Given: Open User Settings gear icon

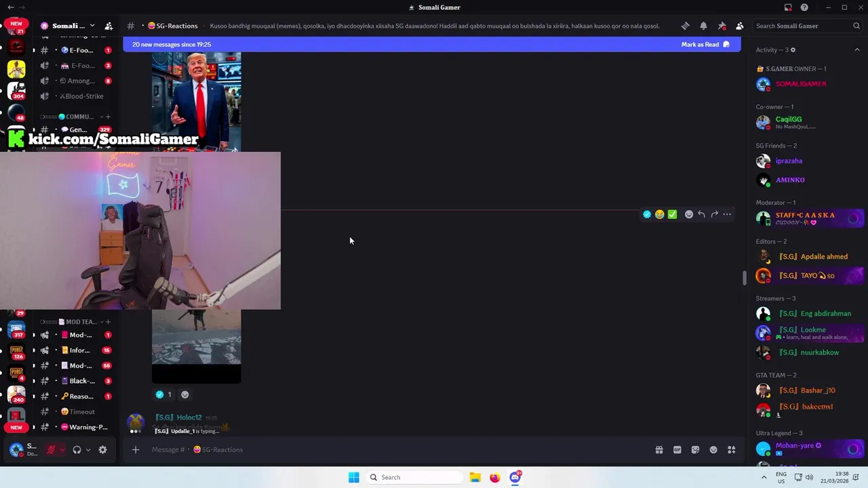Looking at the screenshot, I should click(103, 449).
